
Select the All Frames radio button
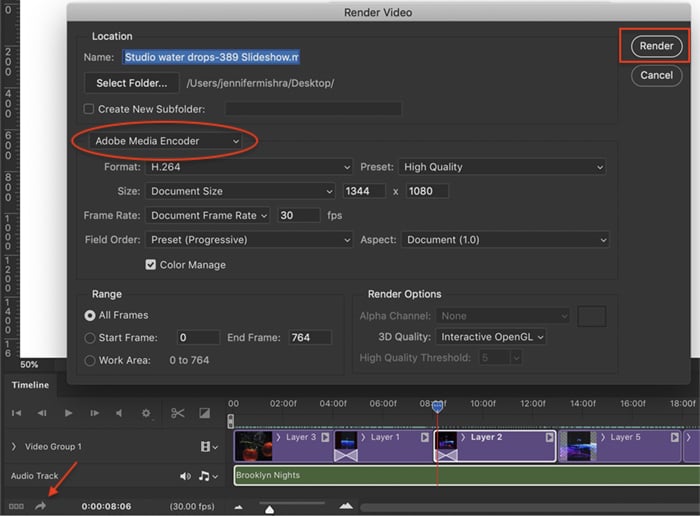[90, 316]
